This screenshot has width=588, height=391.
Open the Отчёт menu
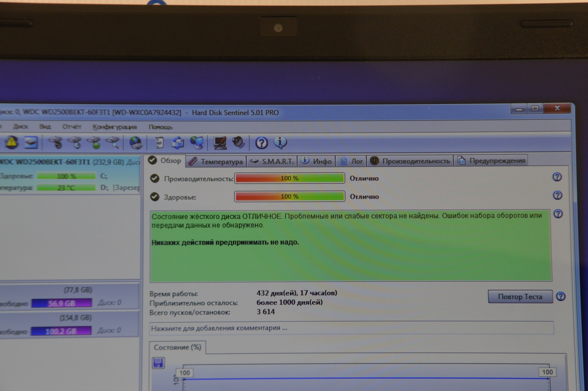coord(72,127)
